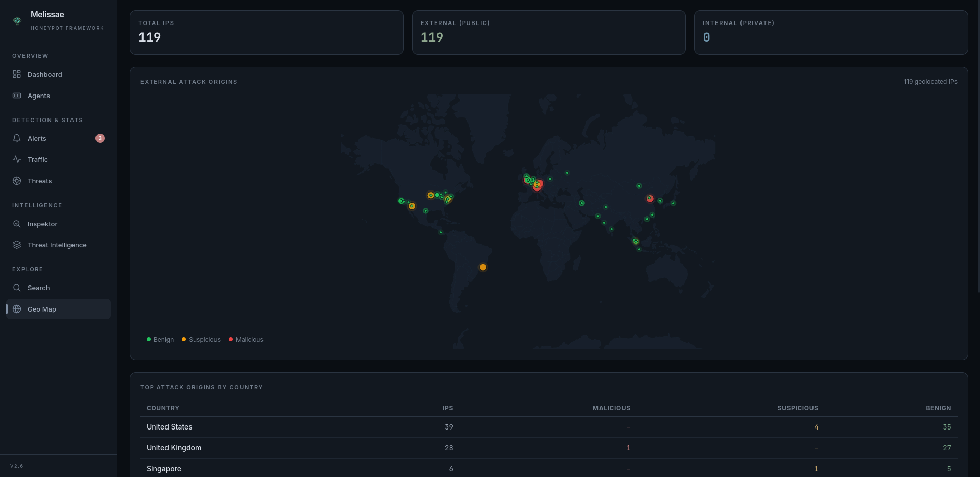Select the Singapore row

(549, 468)
